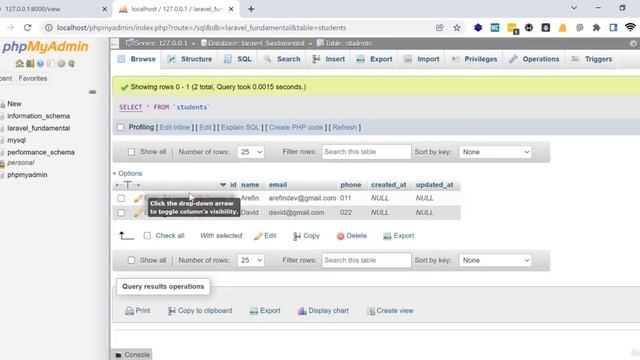640x360 pixels.
Task: Click the share page icon in address bar
Action: (439, 28)
